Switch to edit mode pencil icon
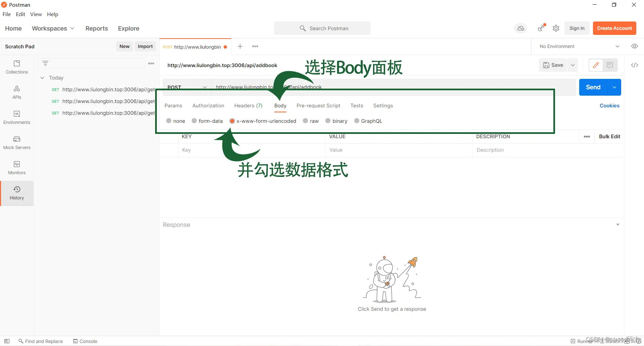This screenshot has width=644, height=346. (x=596, y=65)
